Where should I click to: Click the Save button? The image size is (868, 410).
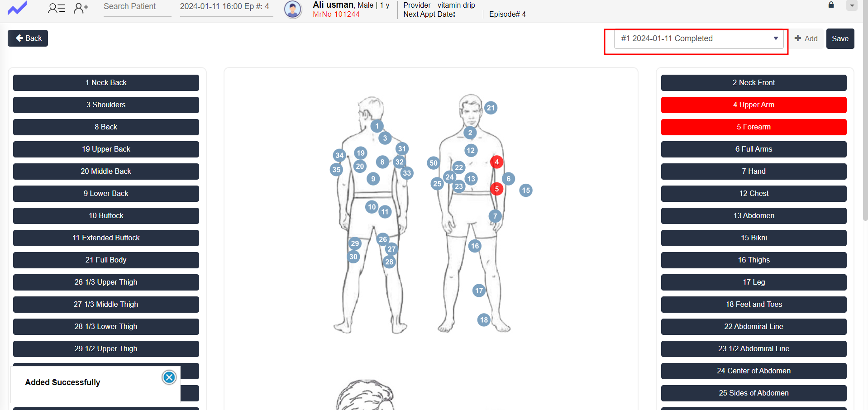pyautogui.click(x=840, y=39)
